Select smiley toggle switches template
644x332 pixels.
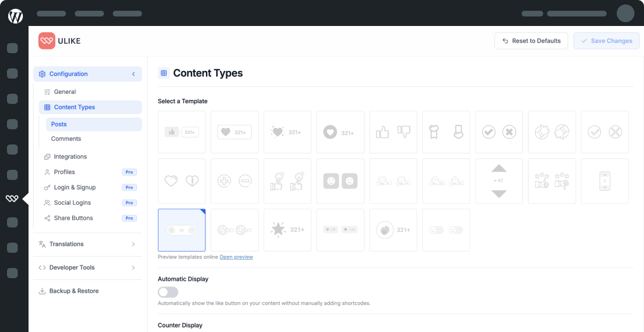pos(446,230)
